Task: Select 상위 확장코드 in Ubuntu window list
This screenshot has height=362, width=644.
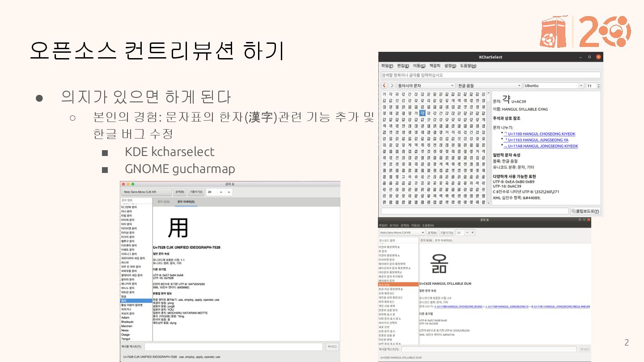Action: 398,293
